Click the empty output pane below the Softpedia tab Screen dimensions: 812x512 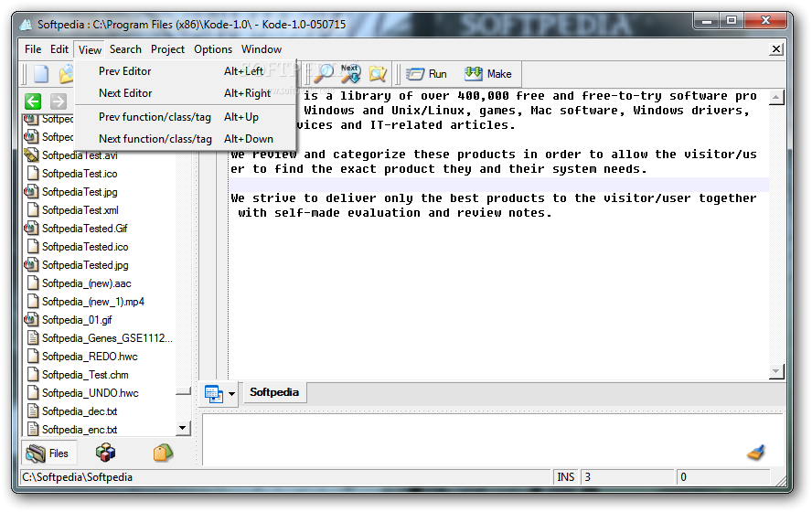(492, 440)
